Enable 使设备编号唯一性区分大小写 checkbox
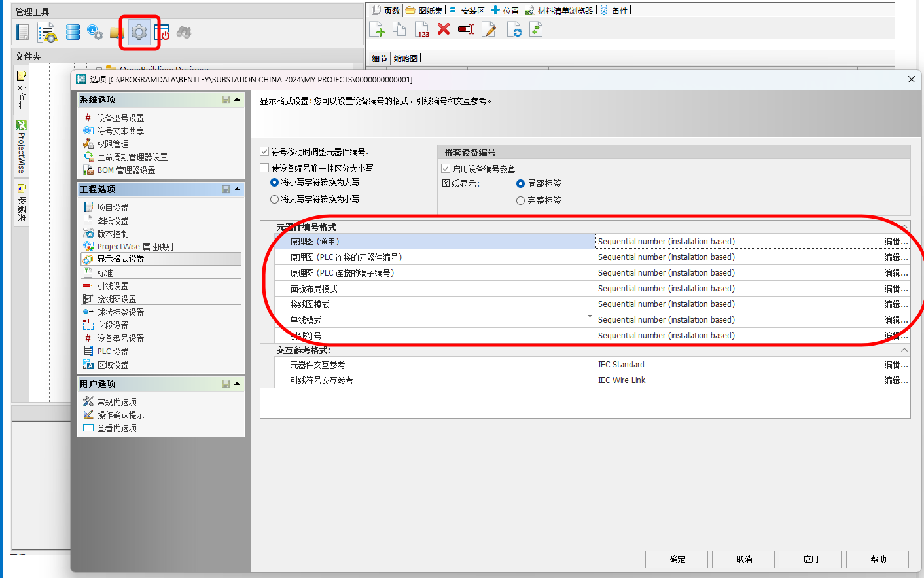 pyautogui.click(x=264, y=168)
